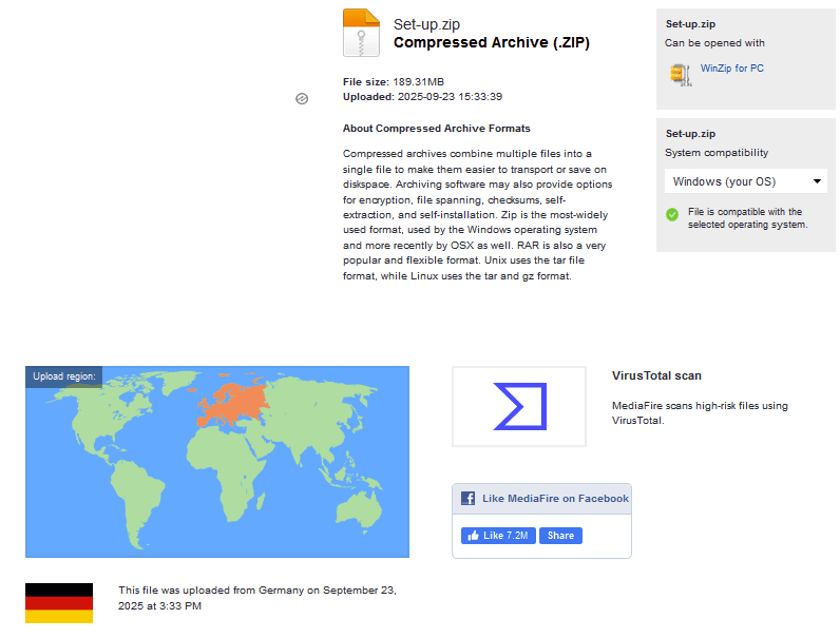Image resolution: width=840 pixels, height=638 pixels.
Task: Click the About Compressed Archive Formats heading
Action: coord(436,128)
